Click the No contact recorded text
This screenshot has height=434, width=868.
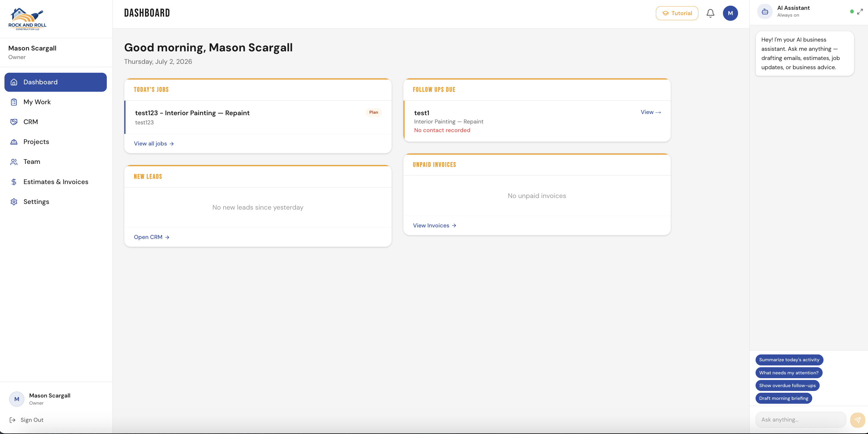tap(442, 130)
